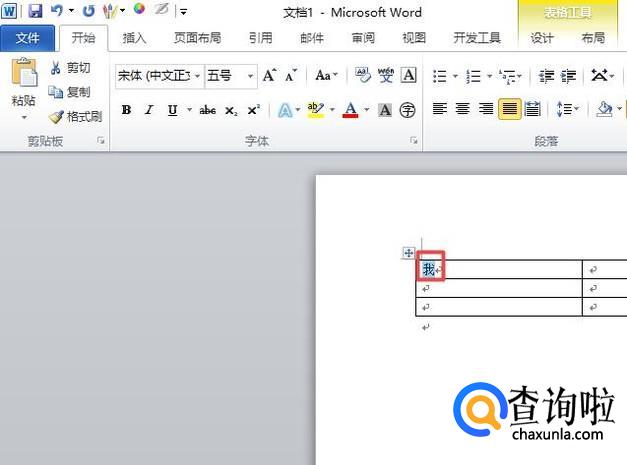
Task: Click the Word application icon in title bar
Action: [9, 11]
